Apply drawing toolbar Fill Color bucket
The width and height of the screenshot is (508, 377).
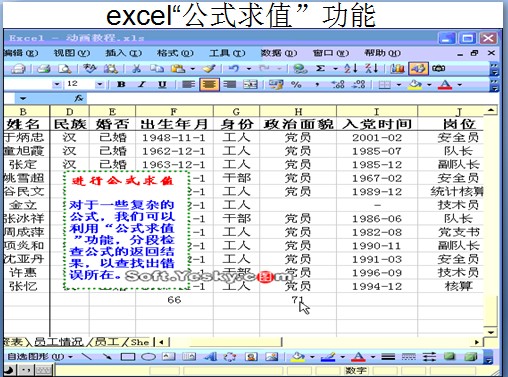pyautogui.click(x=298, y=357)
